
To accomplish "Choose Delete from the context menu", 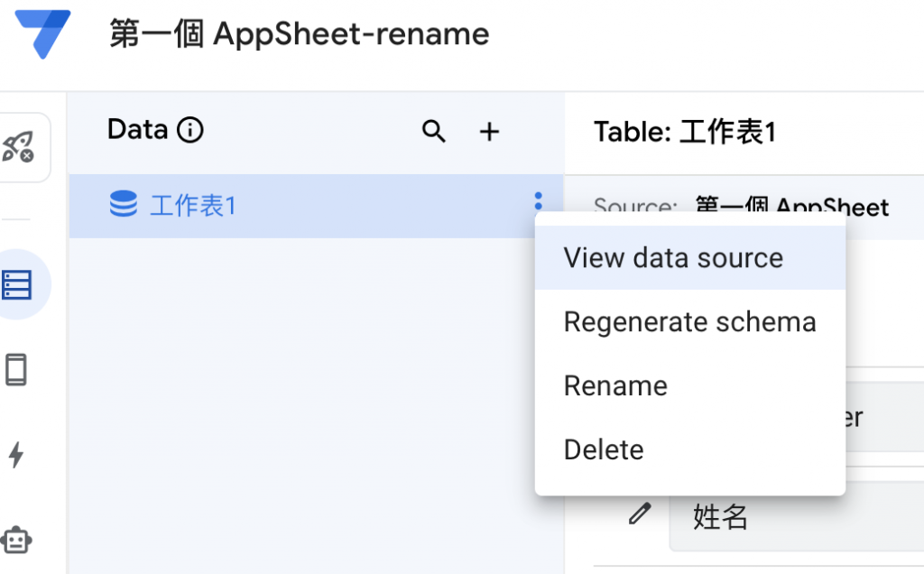I will [690, 449].
